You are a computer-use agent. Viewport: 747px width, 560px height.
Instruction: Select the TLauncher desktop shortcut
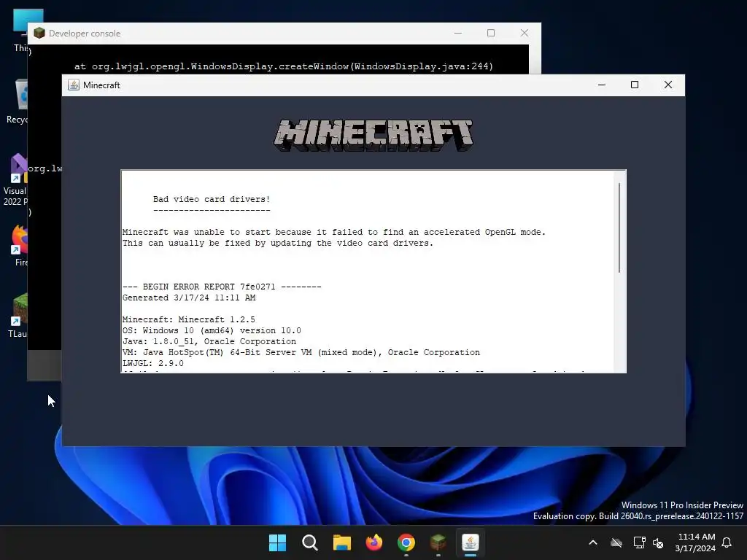(x=18, y=316)
